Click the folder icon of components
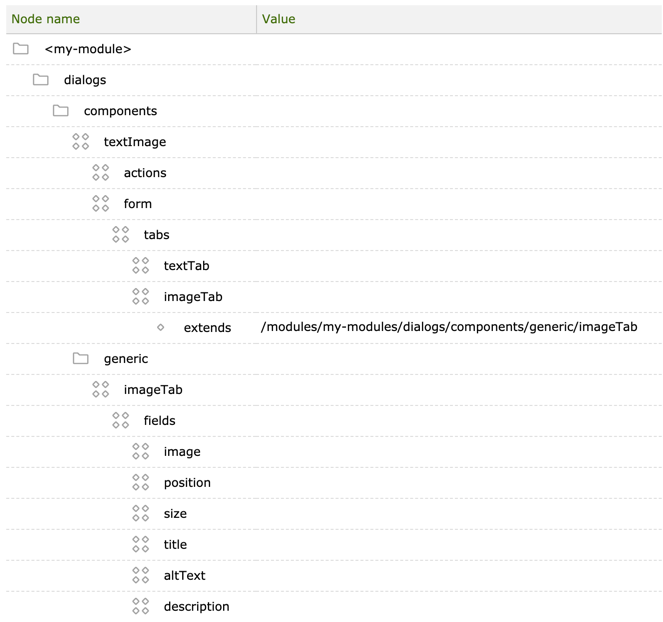663x622 pixels. (60, 111)
